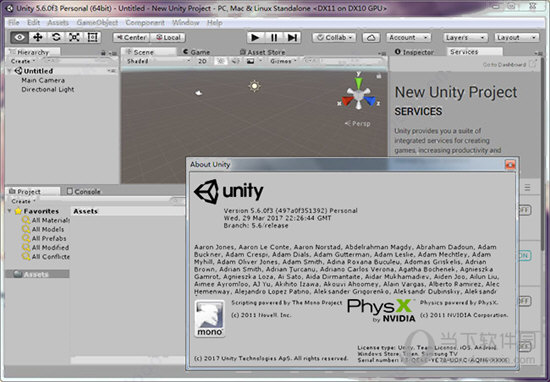Open the Layers dropdown
Viewport: 550px width, 382px height.
click(465, 38)
